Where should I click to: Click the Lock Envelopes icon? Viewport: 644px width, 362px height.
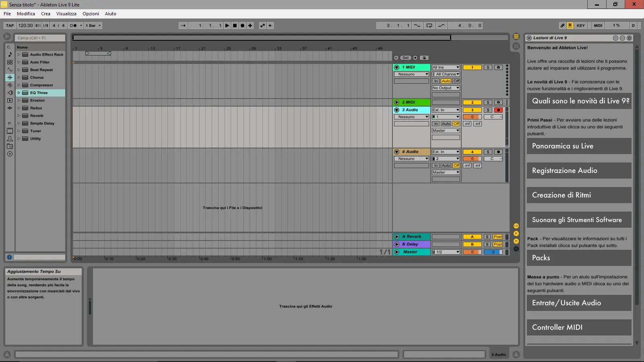point(424,58)
